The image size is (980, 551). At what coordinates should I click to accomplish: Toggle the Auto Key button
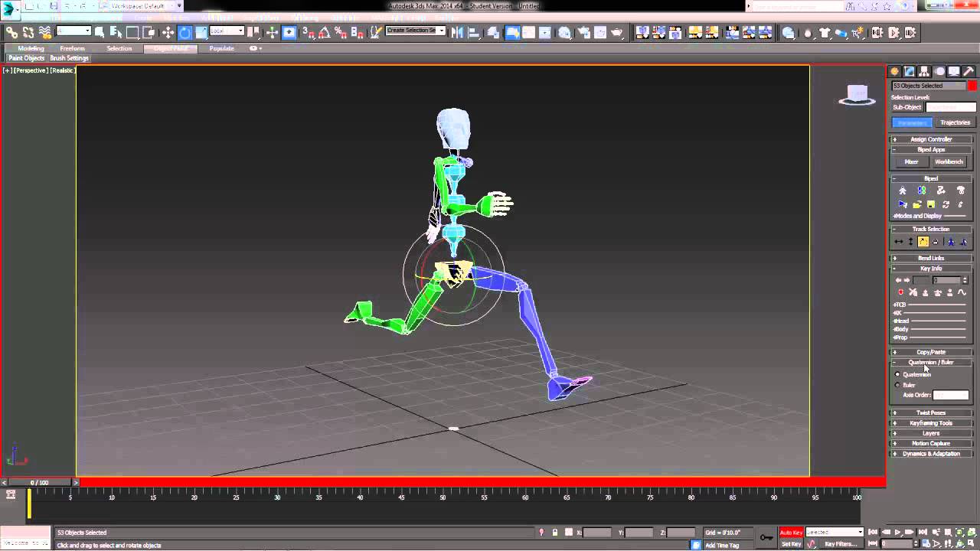pos(791,533)
